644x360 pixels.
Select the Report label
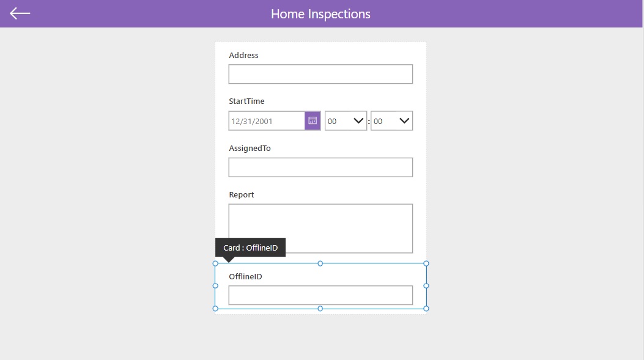tap(242, 194)
